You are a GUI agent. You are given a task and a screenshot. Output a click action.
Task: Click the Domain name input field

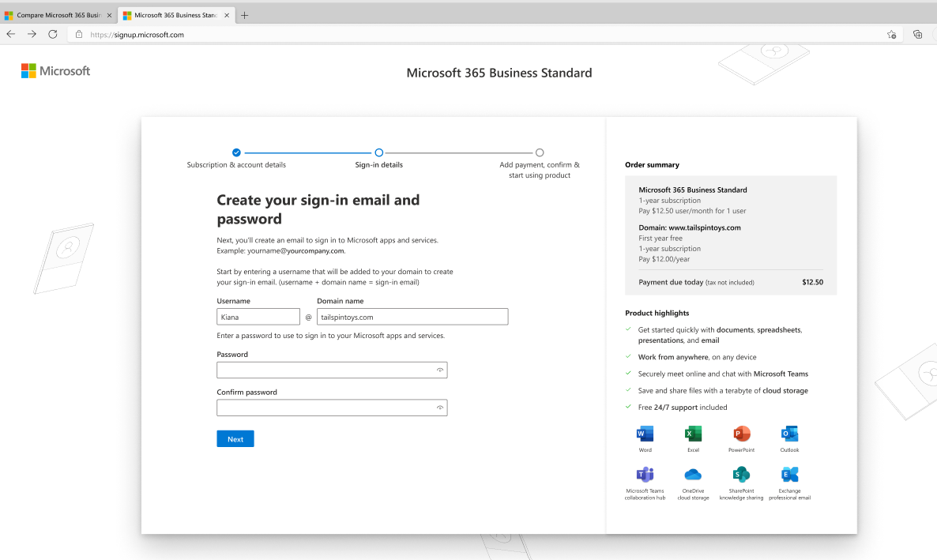pyautogui.click(x=412, y=317)
